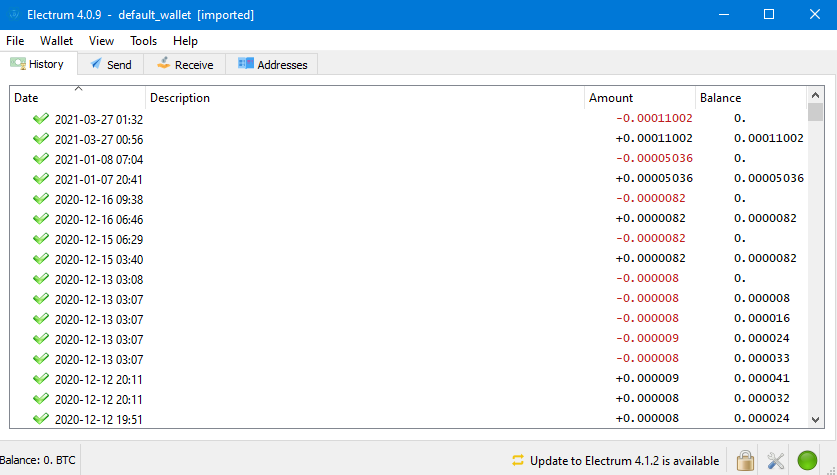Click the lock password icon in status bar
Image resolution: width=837 pixels, height=475 pixels.
click(745, 460)
